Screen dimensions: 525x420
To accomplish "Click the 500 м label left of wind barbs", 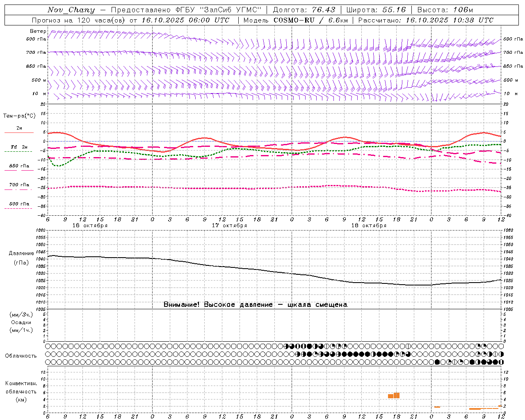I will (x=39, y=80).
